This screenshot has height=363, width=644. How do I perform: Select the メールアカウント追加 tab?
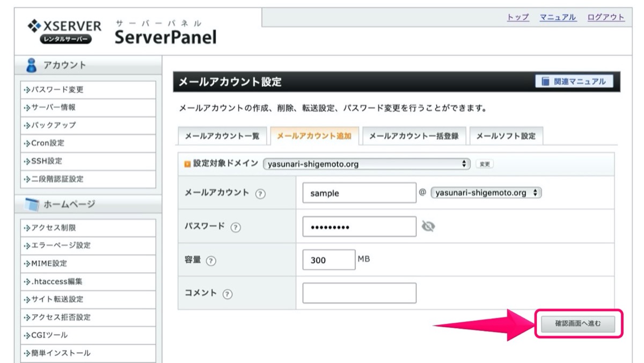click(x=314, y=136)
